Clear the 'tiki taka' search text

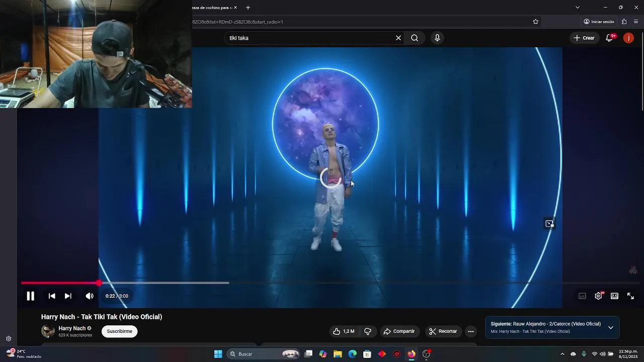398,38
